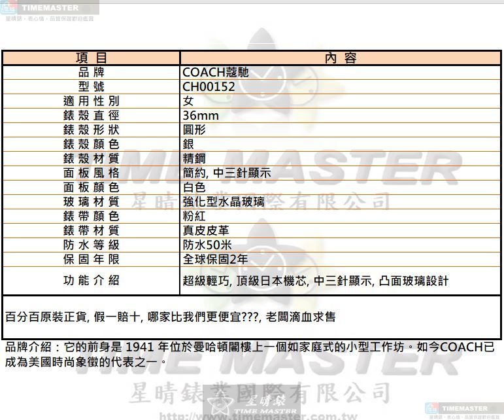Click the 內容 column header
The height and width of the screenshot is (420, 504).
(x=341, y=58)
